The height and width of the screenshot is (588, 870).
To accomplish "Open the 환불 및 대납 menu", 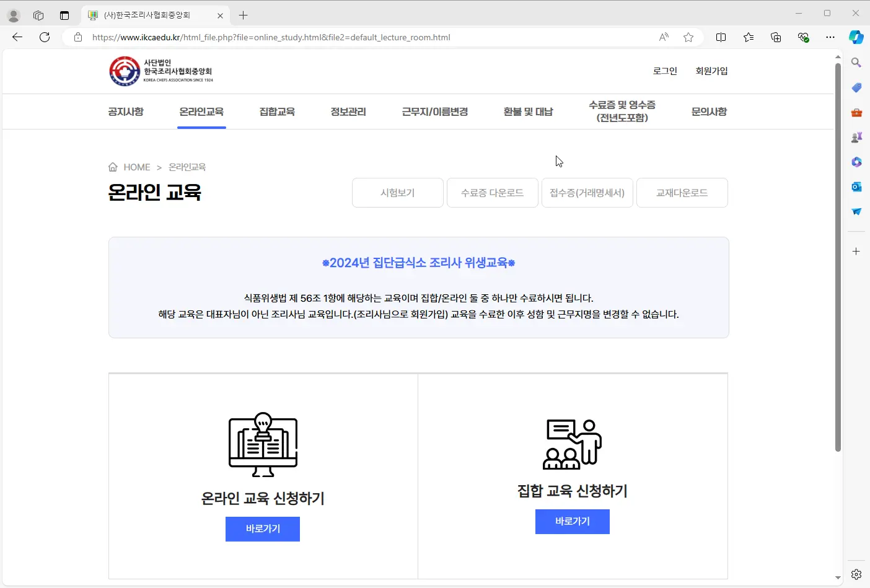I will tap(528, 112).
